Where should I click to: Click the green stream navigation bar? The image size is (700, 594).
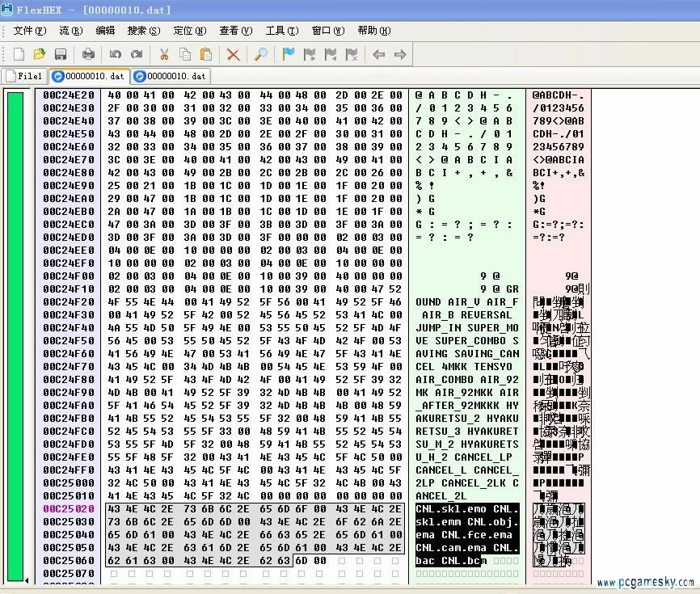click(x=15, y=336)
